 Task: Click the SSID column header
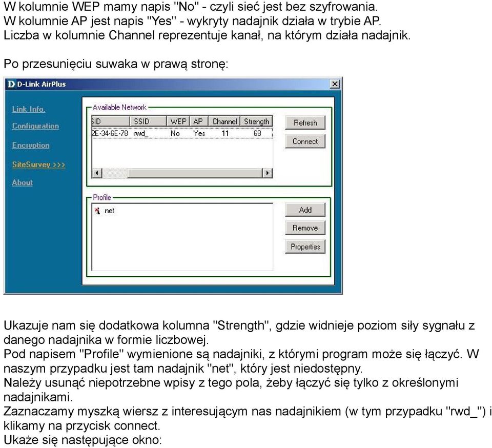(148, 121)
